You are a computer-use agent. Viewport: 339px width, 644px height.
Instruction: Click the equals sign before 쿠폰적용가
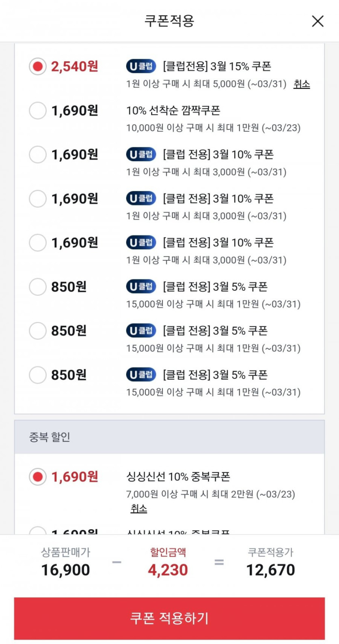coord(219,562)
